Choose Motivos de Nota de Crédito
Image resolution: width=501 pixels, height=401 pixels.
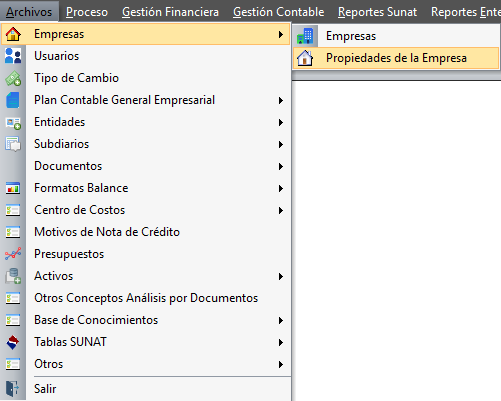tap(107, 232)
